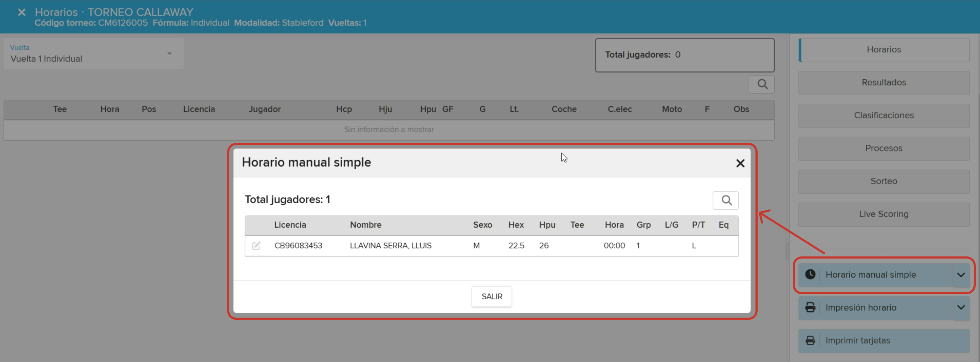
Task: Select the license cell CB96083453
Action: pos(298,246)
